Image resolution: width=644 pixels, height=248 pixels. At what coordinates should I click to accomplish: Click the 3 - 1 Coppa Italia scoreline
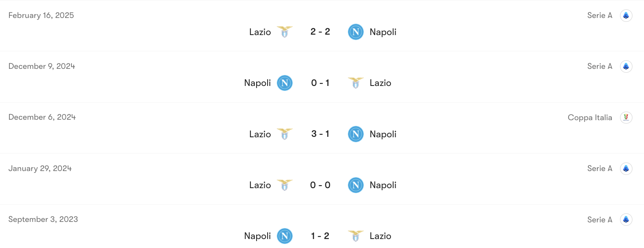[320, 134]
